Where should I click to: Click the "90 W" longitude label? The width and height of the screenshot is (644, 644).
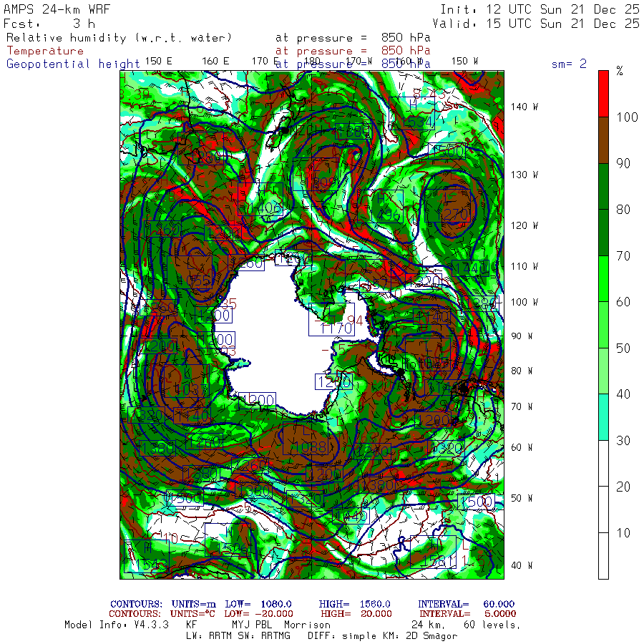522,336
